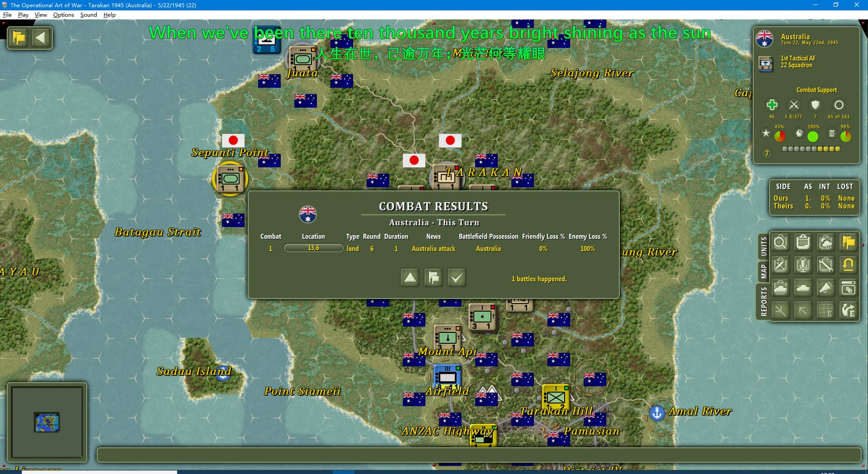Click the minimap thumbnail
Image resolution: width=868 pixels, height=474 pixels.
(47, 422)
